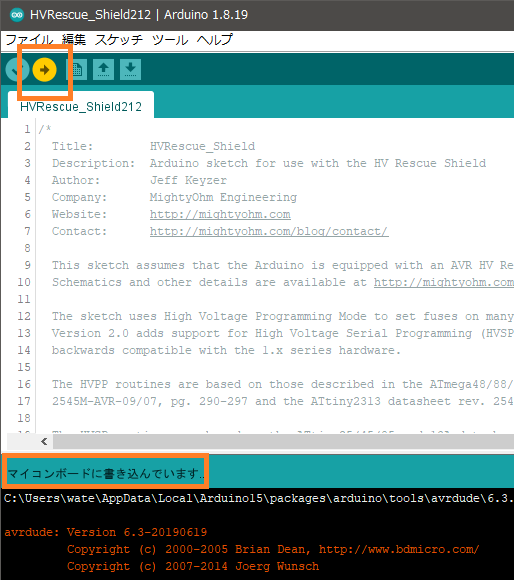Click console line "avrdude: Version 6.3-20190619"
This screenshot has height=580, width=514.
[x=105, y=532]
